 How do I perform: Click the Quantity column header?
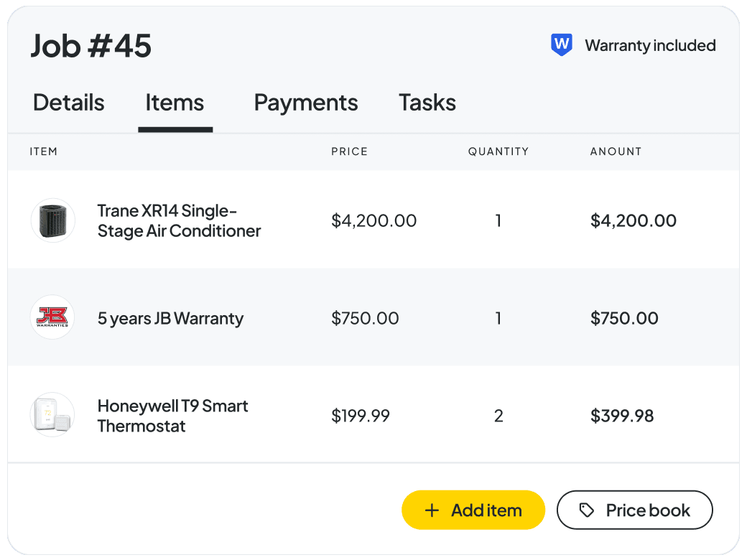pos(498,151)
